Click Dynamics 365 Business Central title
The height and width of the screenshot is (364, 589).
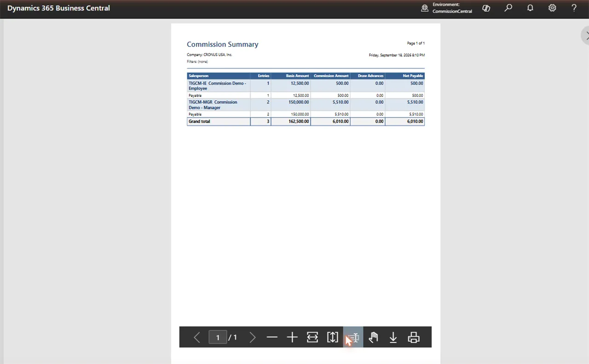(58, 8)
